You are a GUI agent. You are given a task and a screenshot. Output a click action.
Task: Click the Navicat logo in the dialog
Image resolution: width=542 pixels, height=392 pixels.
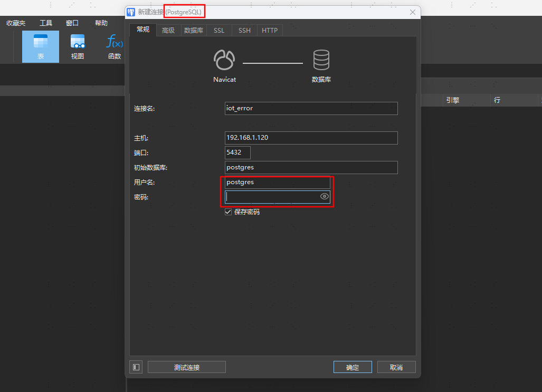point(224,60)
